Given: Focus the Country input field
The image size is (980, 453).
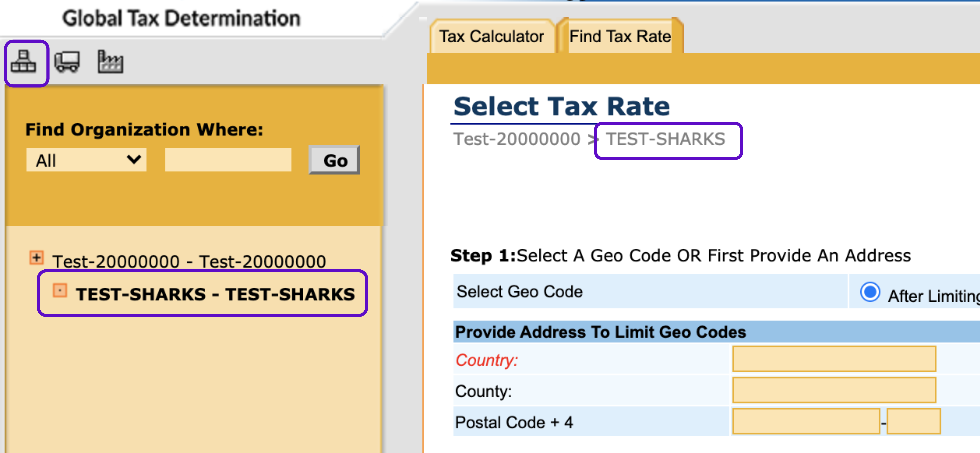Looking at the screenshot, I should point(834,359).
